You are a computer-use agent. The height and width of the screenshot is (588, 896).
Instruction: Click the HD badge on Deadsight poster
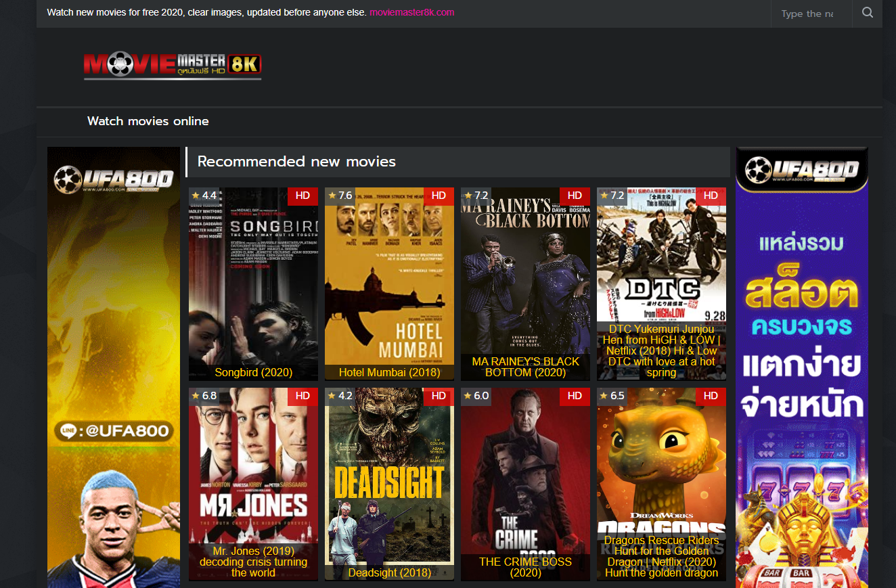coord(439,396)
